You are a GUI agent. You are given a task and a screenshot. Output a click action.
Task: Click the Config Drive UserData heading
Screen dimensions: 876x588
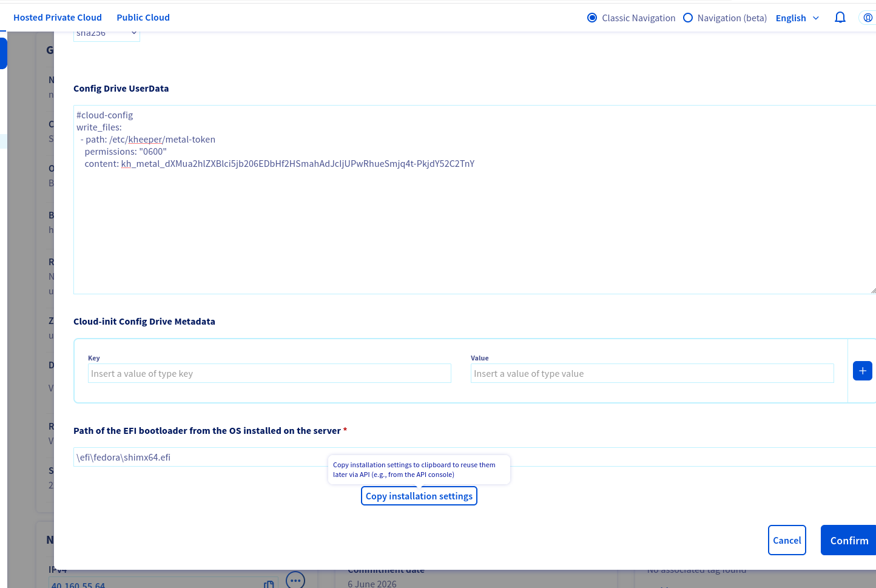(x=121, y=89)
